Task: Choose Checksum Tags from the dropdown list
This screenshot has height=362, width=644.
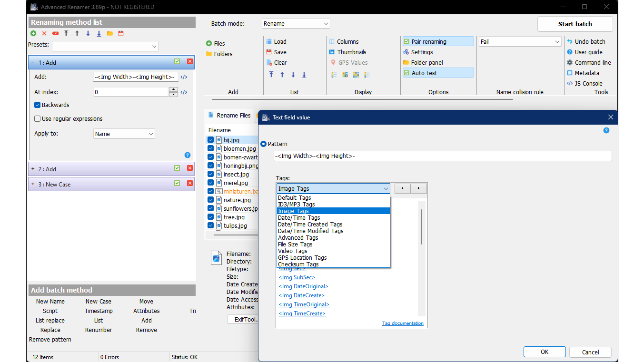Action: pos(333,264)
